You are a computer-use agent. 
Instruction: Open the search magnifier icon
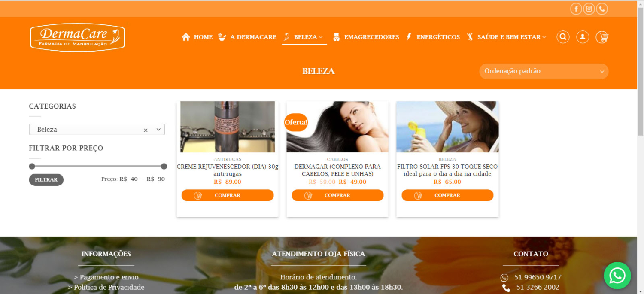pos(563,37)
